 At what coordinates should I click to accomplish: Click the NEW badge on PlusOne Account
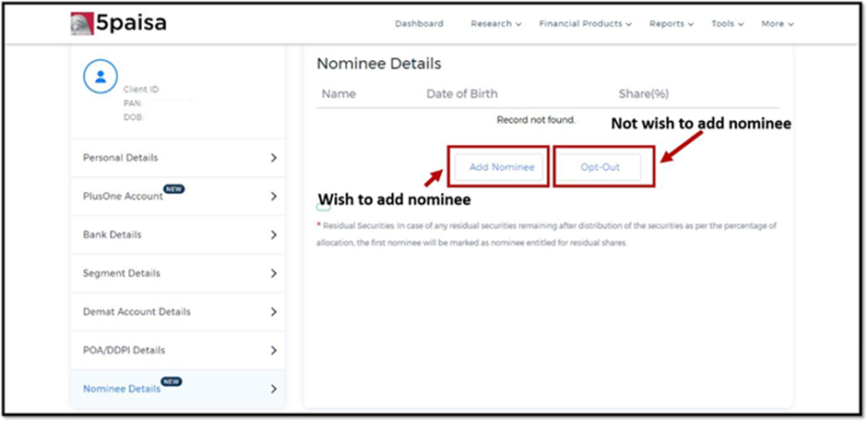(x=174, y=189)
